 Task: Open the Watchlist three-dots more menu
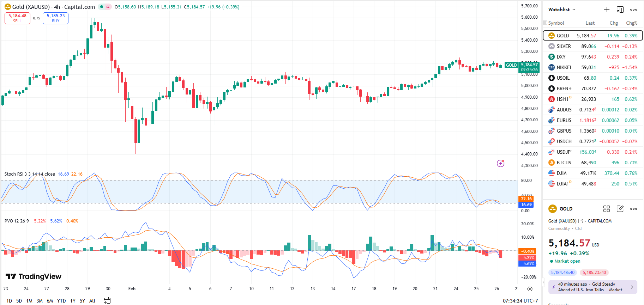coord(633,10)
